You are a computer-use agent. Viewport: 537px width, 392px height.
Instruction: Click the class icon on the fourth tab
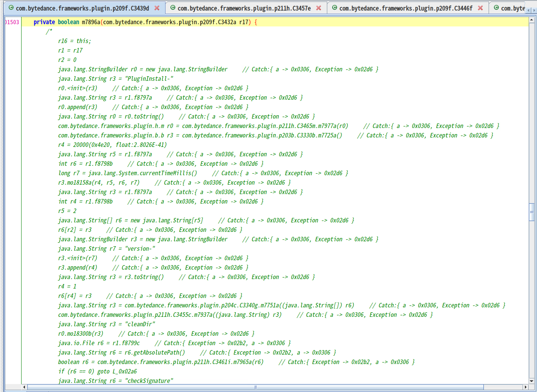click(497, 8)
